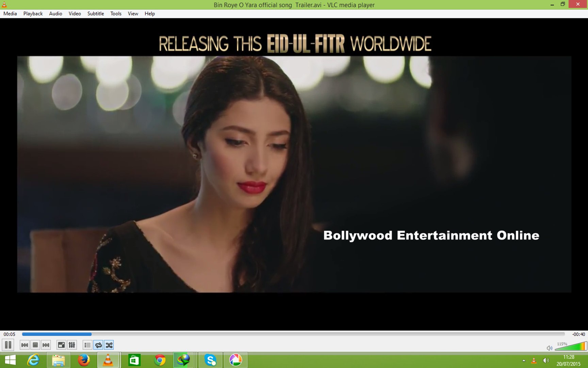Click the elapsed time 00:05
Viewport: 588px width, 368px height.
[10, 334]
